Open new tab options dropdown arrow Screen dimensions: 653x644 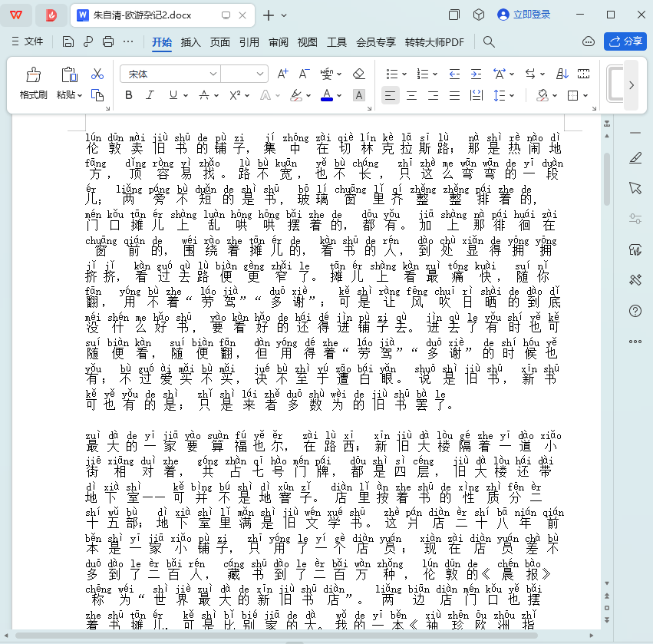point(284,15)
